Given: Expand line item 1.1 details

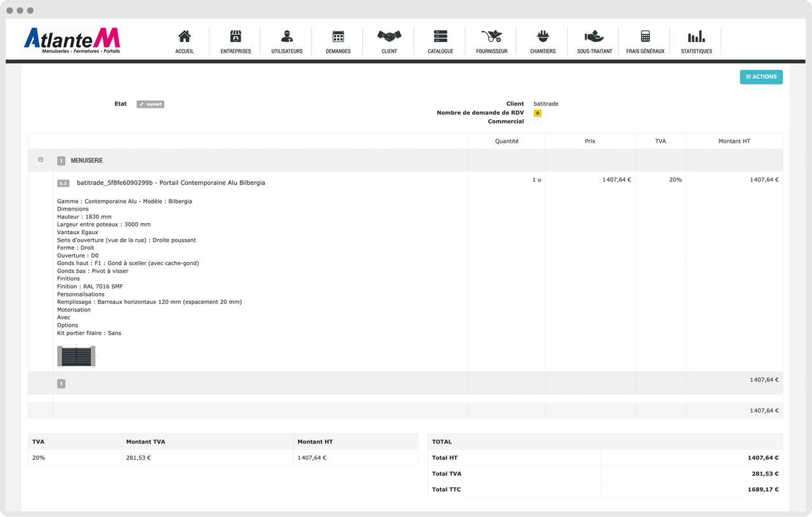Looking at the screenshot, I should (63, 183).
